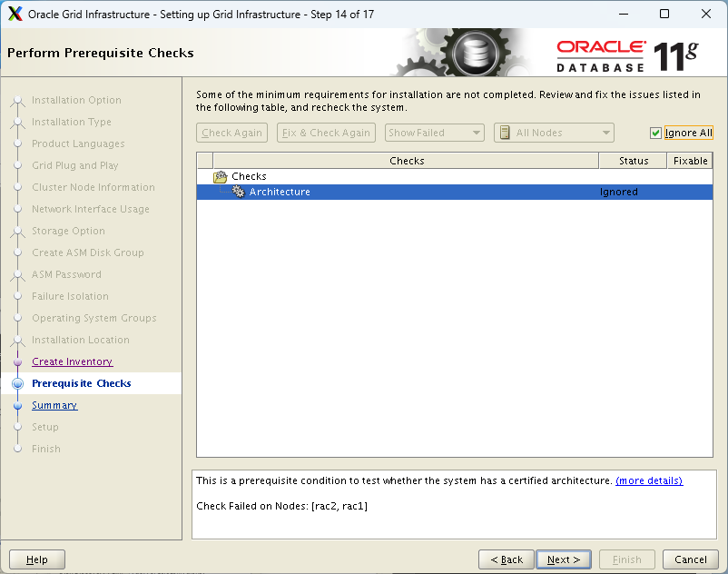Image resolution: width=728 pixels, height=574 pixels.
Task: Click the Cluster Node Information step
Action: pyautogui.click(x=93, y=188)
